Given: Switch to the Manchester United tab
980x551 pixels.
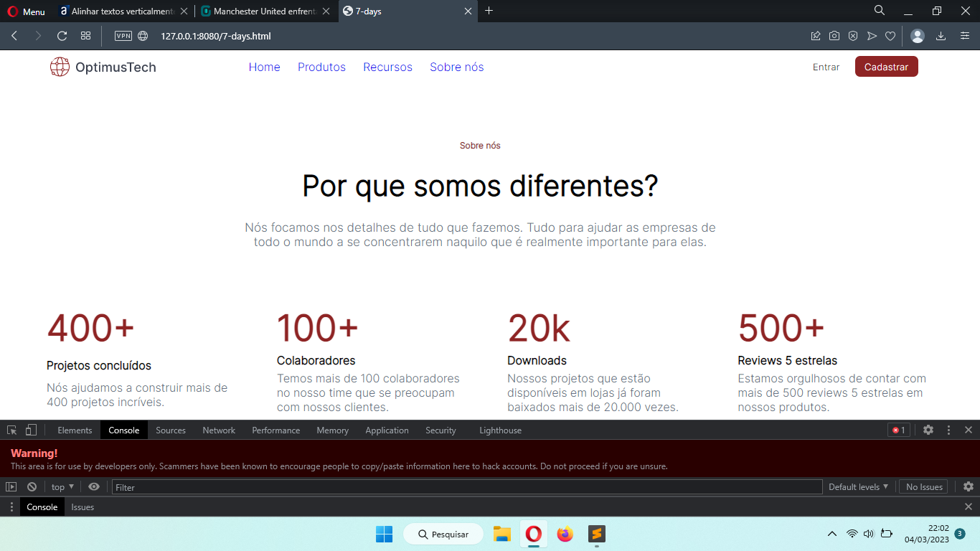Looking at the screenshot, I should [267, 11].
